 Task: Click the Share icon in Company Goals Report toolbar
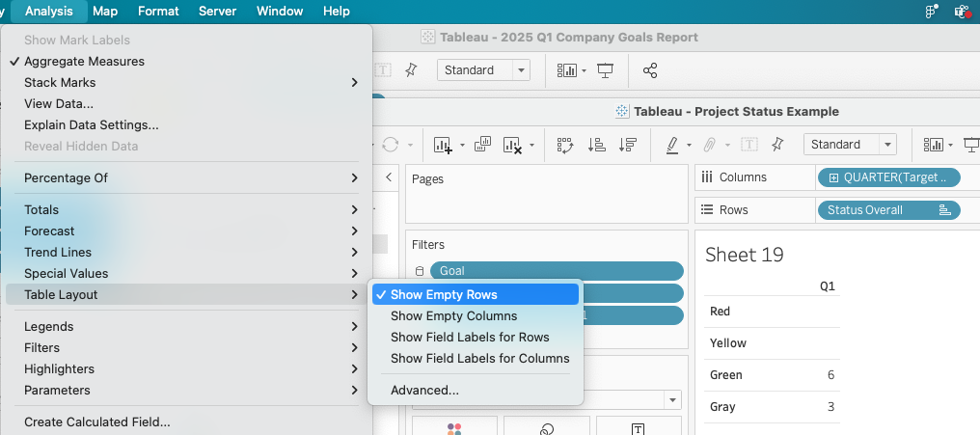tap(650, 70)
